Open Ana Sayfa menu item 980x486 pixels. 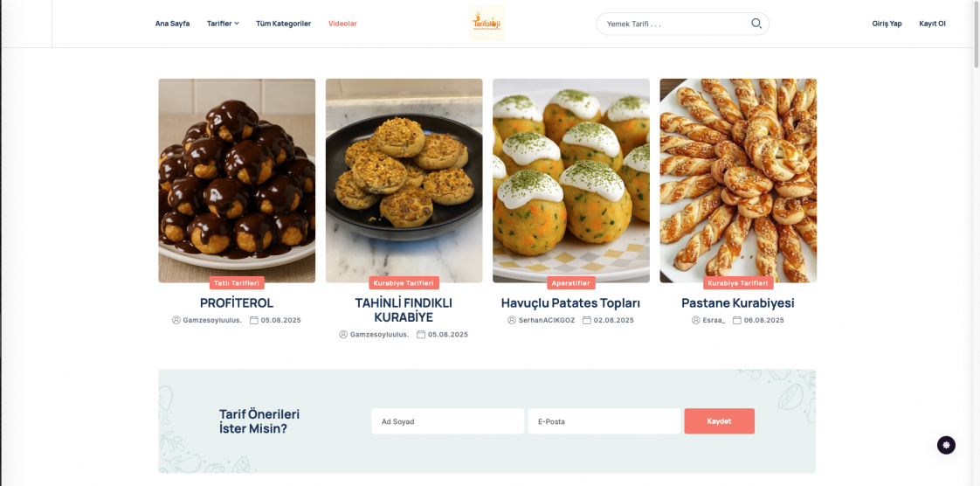172,24
